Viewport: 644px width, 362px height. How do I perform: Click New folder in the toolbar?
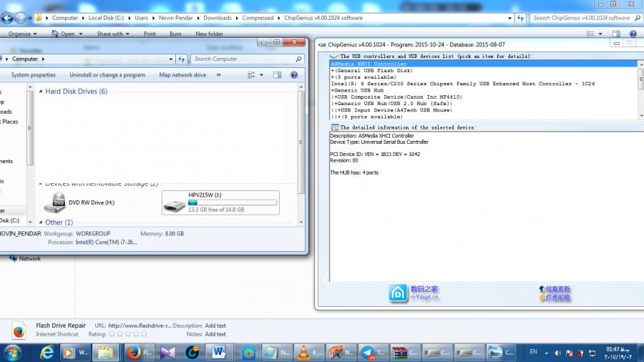coord(209,34)
